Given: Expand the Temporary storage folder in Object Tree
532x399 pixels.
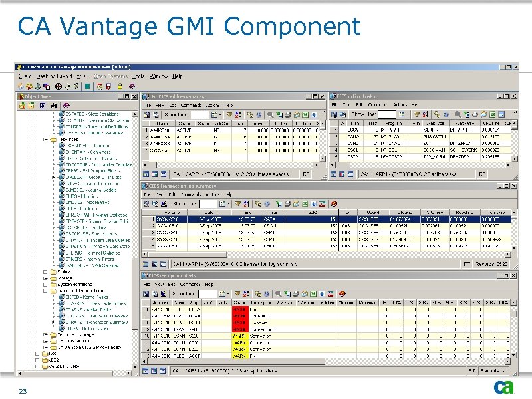Looking at the screenshot, I should click(x=45, y=335).
